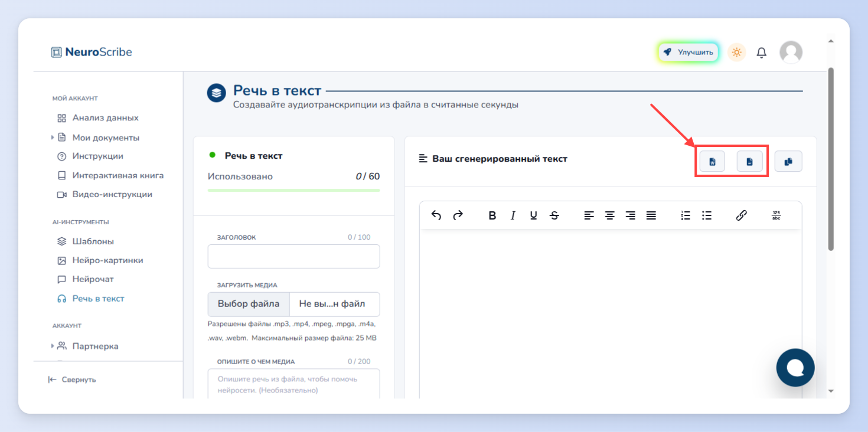Toggle underline formatting

(x=534, y=215)
